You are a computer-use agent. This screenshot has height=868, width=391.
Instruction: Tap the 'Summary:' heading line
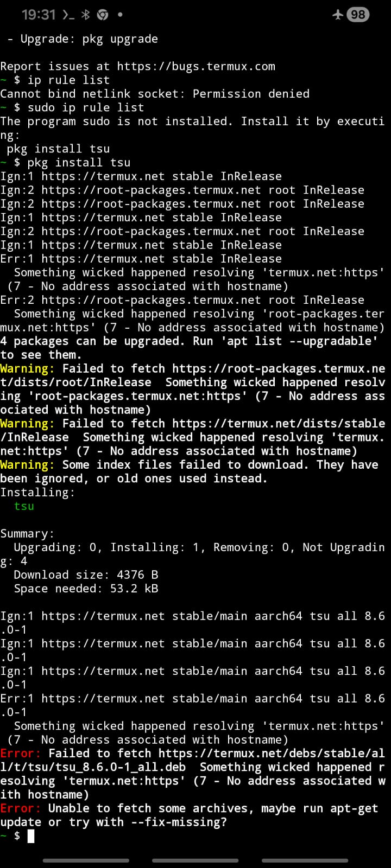tap(27, 534)
